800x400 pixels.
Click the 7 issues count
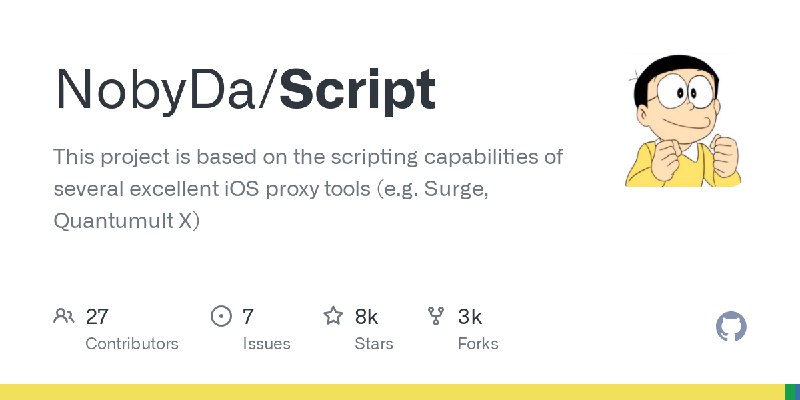[247, 317]
